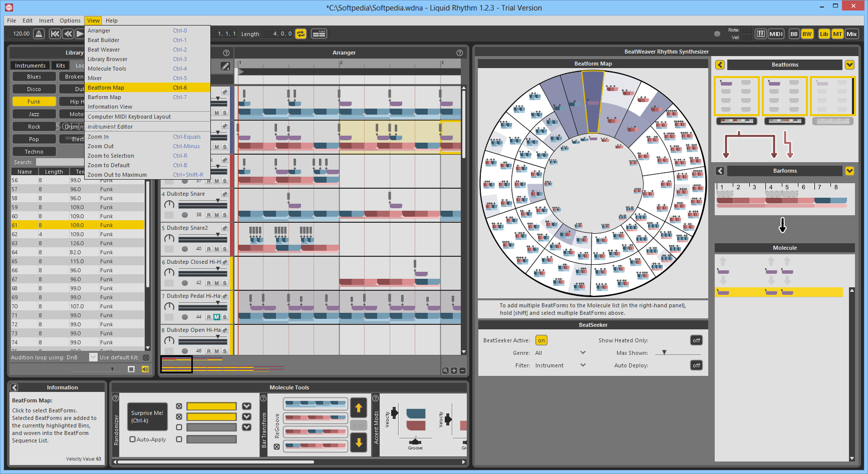
Task: Toggle the Lib library panel button
Action: [824, 34]
